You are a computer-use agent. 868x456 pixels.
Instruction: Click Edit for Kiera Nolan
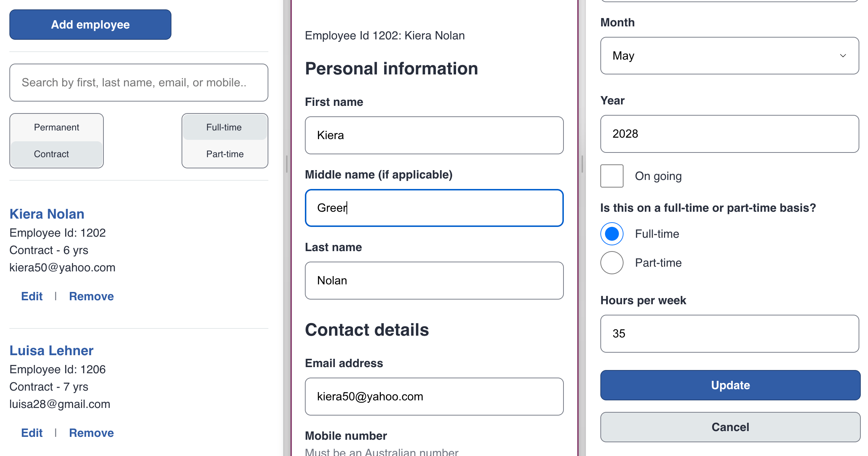point(31,296)
